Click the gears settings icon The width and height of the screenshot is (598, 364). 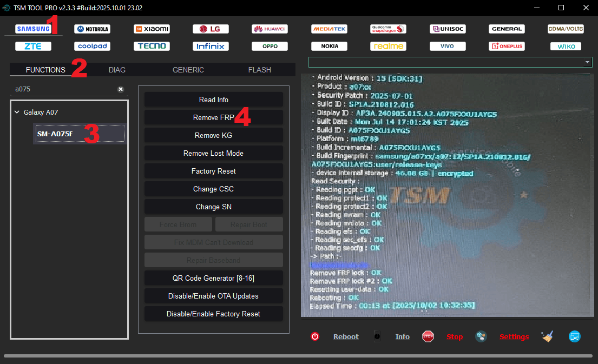(481, 336)
